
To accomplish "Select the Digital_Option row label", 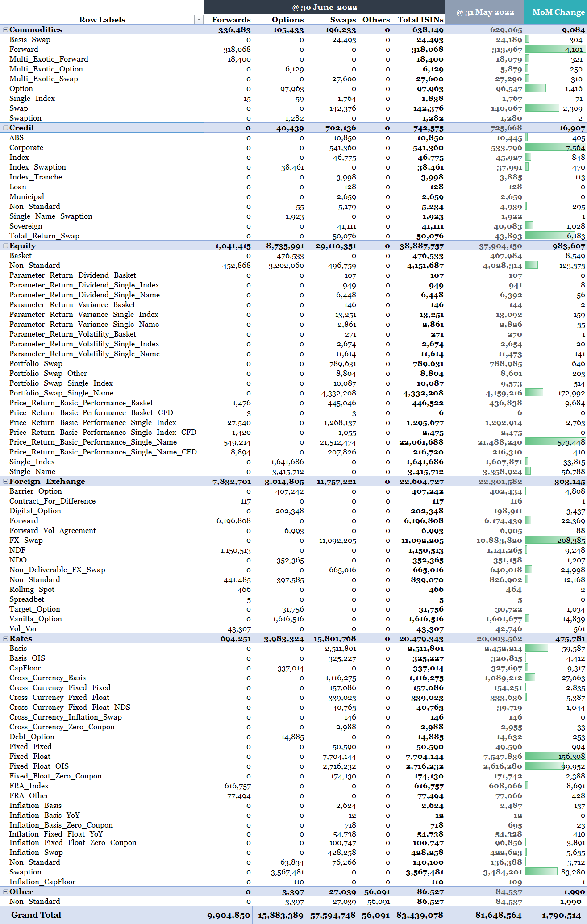I will pyautogui.click(x=35, y=511).
